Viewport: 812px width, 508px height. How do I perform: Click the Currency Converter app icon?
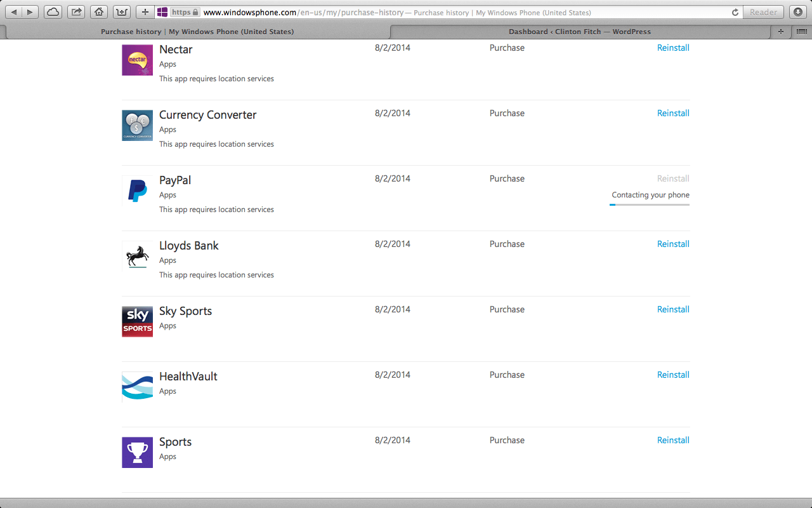tap(137, 125)
